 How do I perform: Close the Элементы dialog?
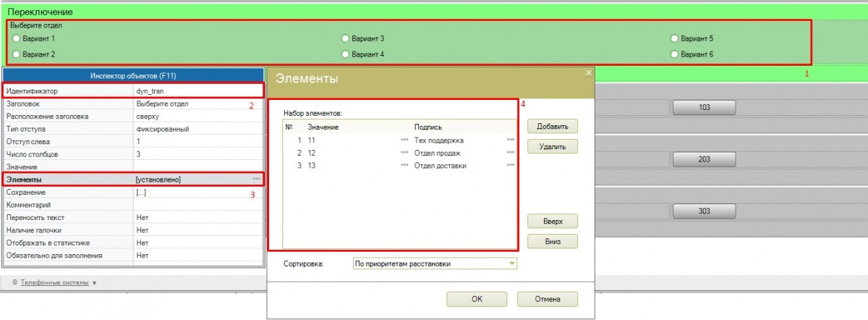[588, 73]
